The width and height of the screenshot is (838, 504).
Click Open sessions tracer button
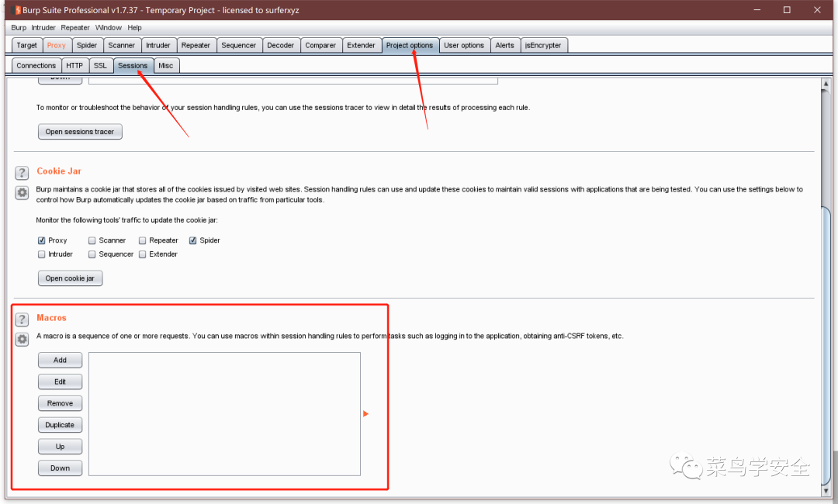coord(80,132)
